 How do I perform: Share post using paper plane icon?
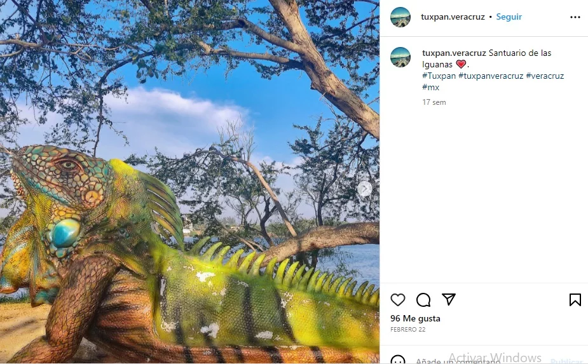[x=449, y=299]
